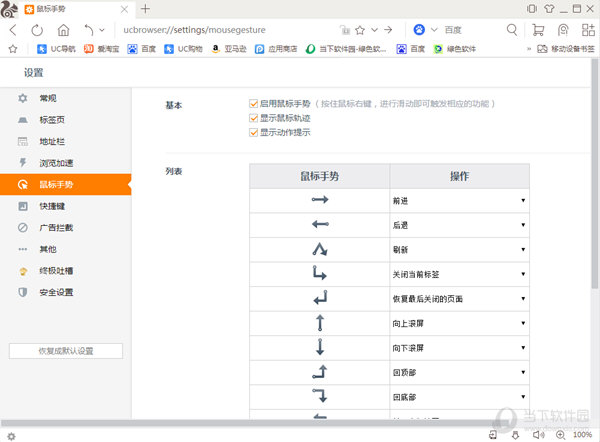The width and height of the screenshot is (600, 442).
Task: Open 后退 action dropdown
Action: [x=460, y=225]
